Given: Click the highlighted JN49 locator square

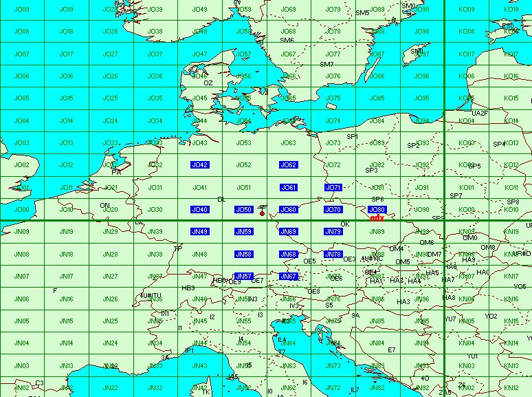Looking at the screenshot, I should pyautogui.click(x=200, y=232).
